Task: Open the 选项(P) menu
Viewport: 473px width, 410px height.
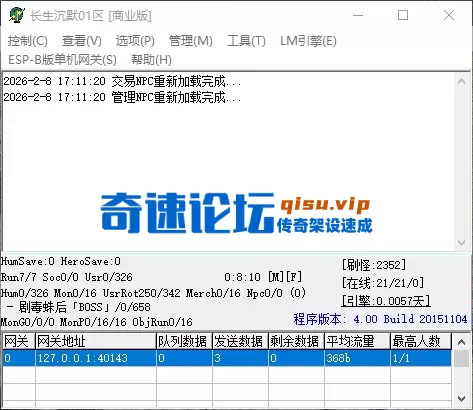Action: [x=135, y=41]
